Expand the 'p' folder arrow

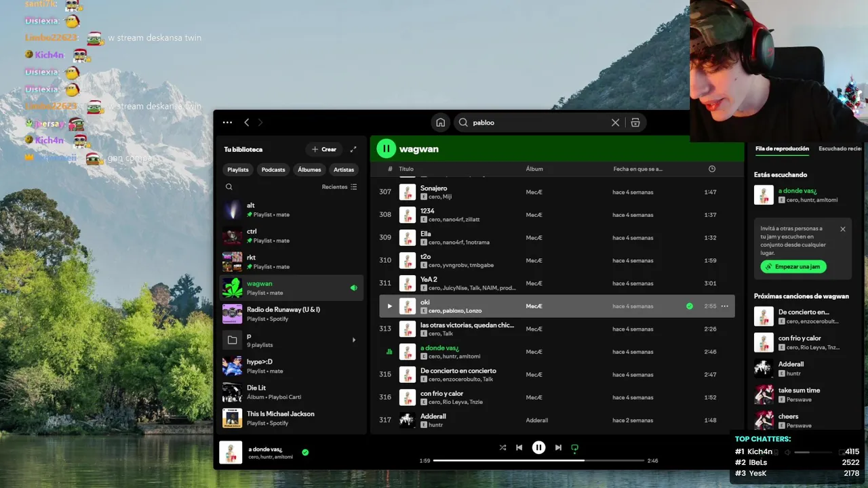pos(353,340)
